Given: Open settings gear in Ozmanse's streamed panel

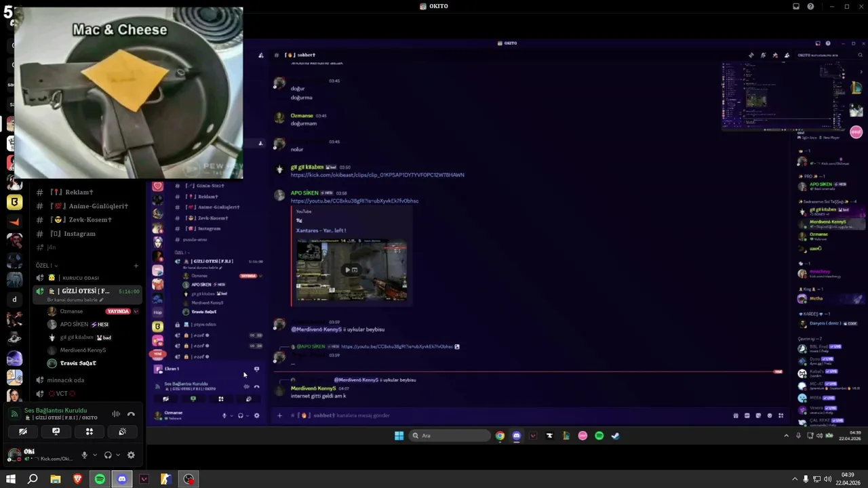Looking at the screenshot, I should point(256,415).
